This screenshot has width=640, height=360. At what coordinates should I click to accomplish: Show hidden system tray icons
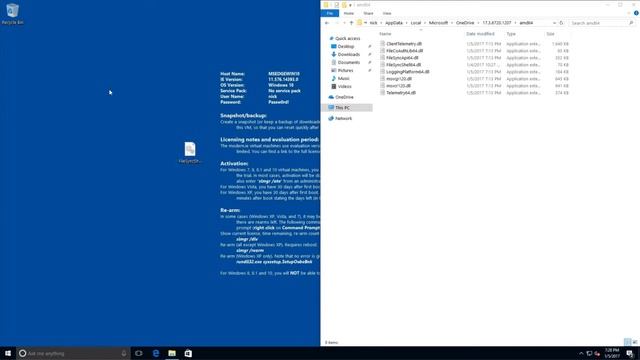[581, 353]
